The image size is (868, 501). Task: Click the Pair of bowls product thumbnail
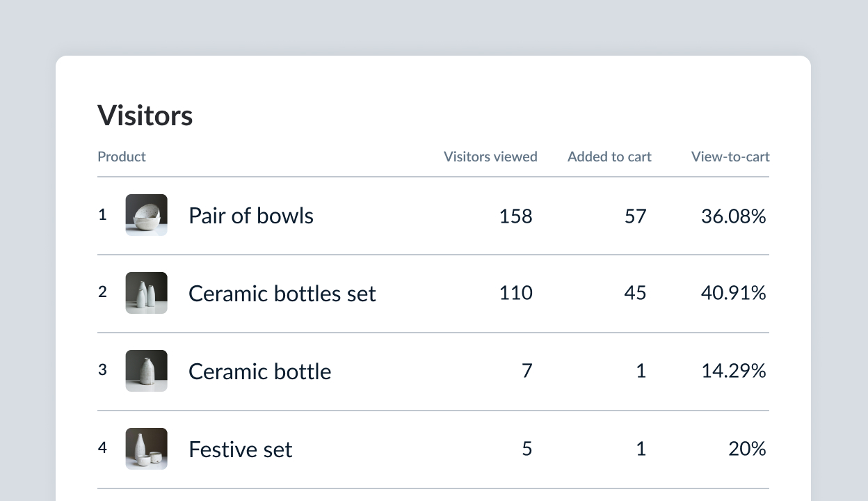point(146,215)
